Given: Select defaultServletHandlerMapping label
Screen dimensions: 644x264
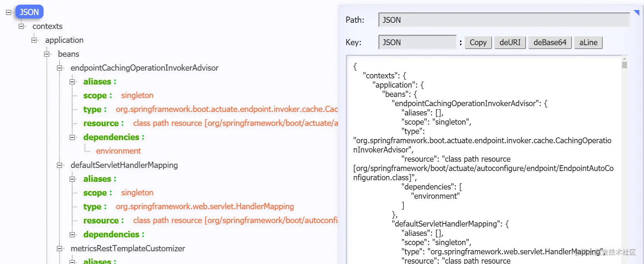Looking at the screenshot, I should pyautogui.click(x=124, y=165).
